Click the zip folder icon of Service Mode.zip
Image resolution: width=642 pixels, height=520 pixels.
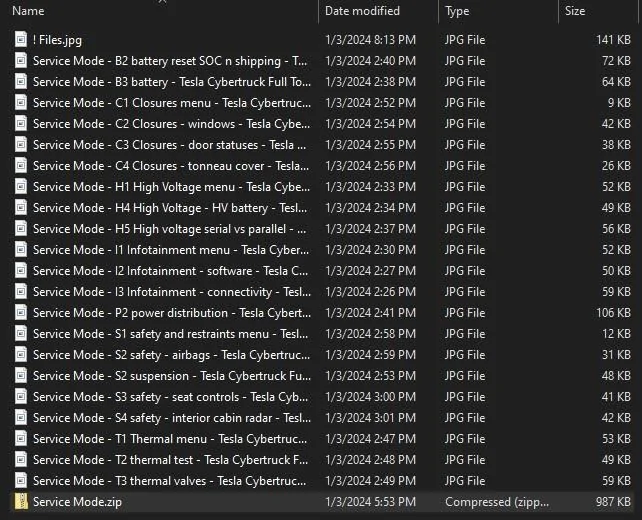21,502
